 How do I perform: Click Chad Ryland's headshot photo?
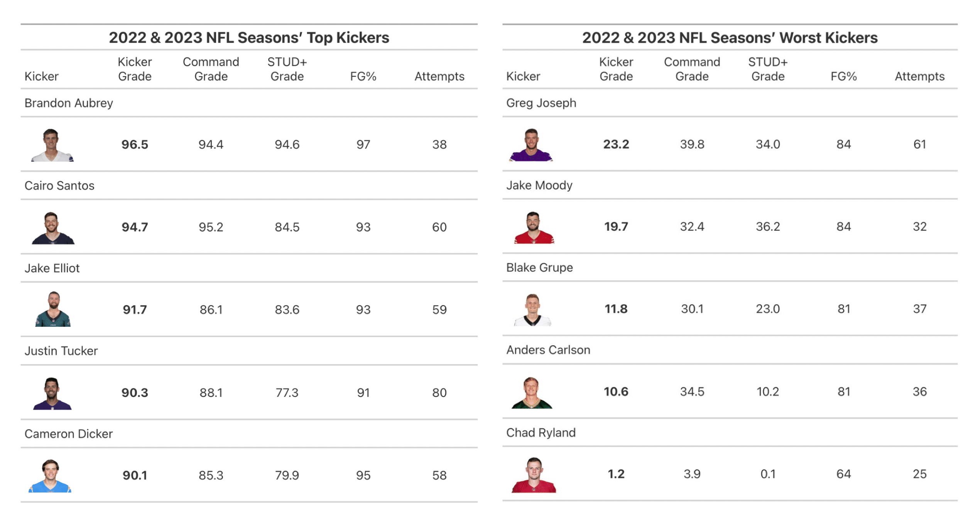click(534, 475)
